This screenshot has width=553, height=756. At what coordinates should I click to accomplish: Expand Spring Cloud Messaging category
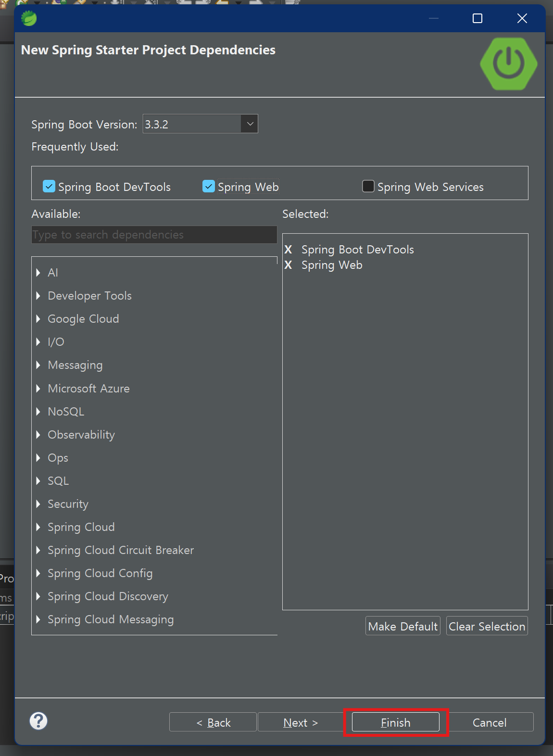[x=38, y=619]
